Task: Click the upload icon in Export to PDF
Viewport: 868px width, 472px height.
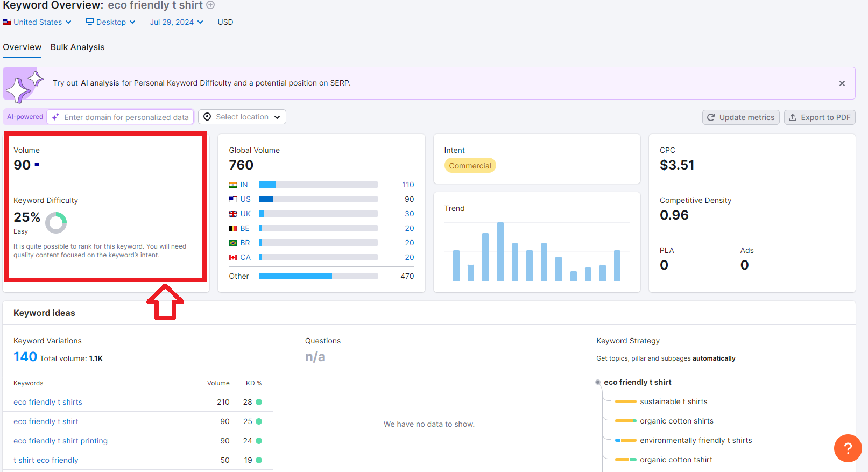Action: [x=793, y=117]
